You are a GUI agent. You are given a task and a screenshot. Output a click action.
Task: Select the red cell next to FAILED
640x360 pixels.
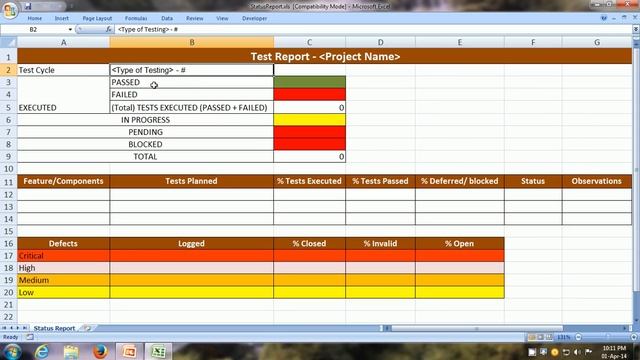pyautogui.click(x=309, y=94)
